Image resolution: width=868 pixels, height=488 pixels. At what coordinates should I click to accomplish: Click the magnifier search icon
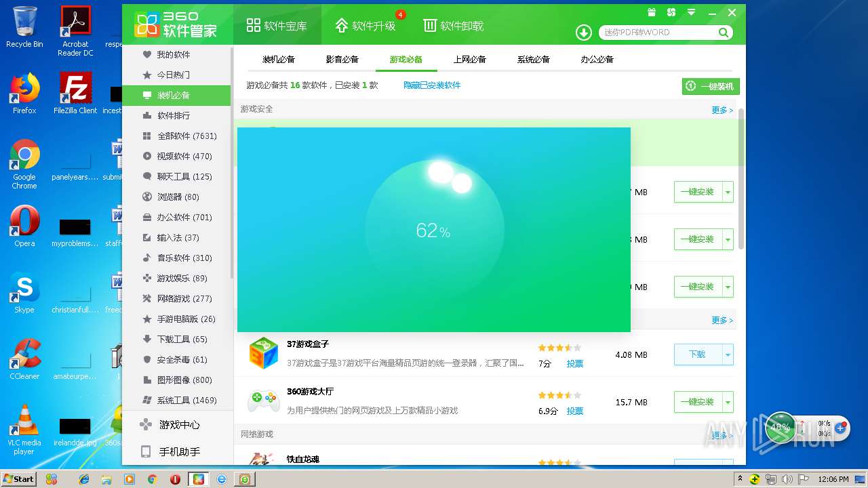pyautogui.click(x=724, y=32)
